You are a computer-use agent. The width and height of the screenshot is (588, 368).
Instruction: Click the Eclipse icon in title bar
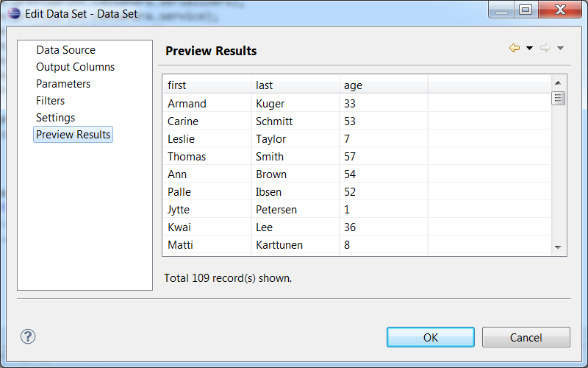14,13
